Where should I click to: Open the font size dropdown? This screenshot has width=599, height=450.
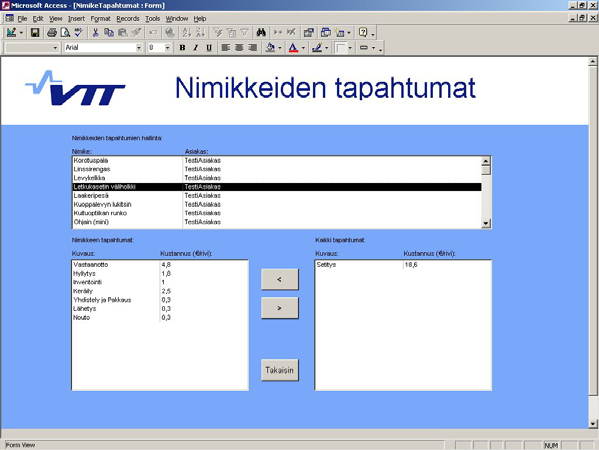click(167, 48)
